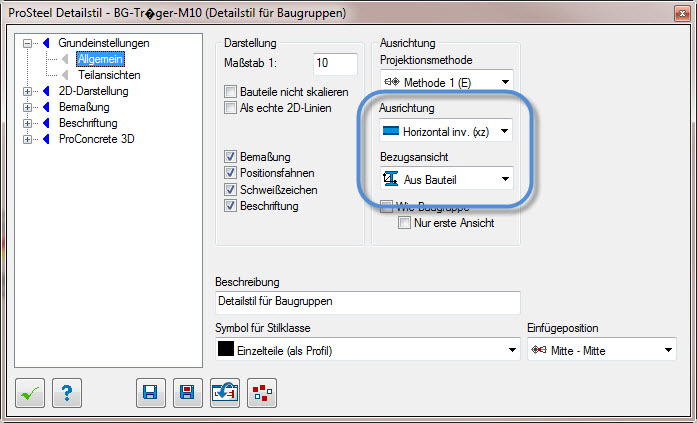This screenshot has height=423, width=697.
Task: Collapse the Grundeinstellungen tree node
Action: pos(28,44)
